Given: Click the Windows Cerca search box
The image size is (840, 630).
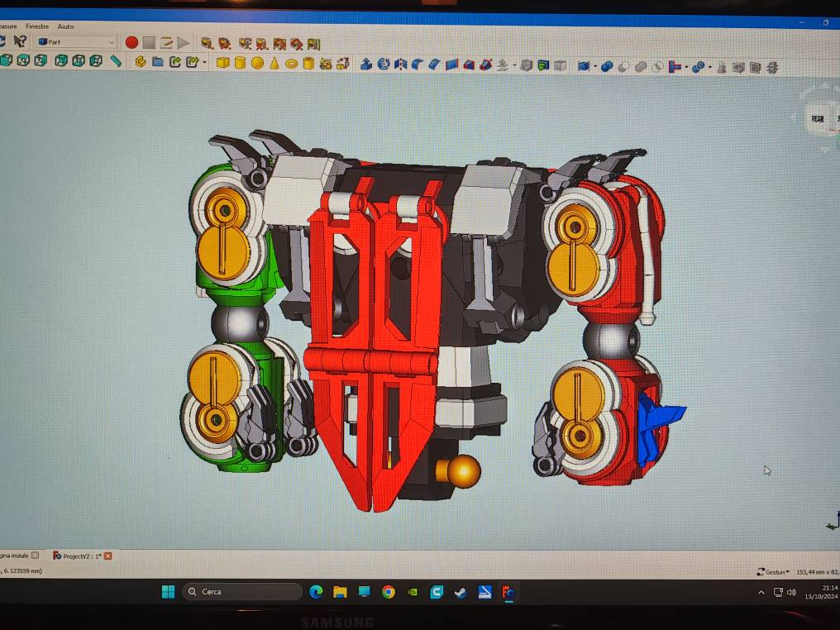Looking at the screenshot, I should 241,591.
